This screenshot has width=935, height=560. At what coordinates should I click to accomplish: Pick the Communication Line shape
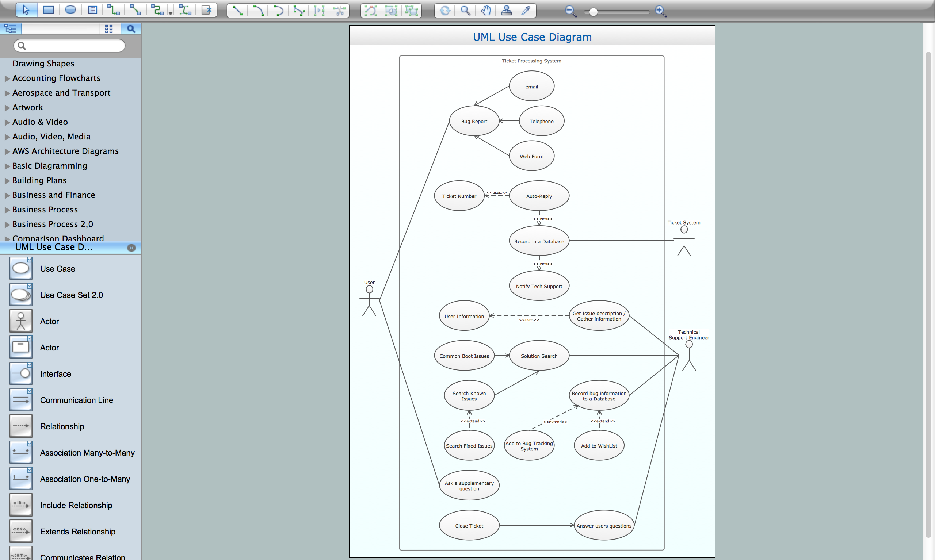[76, 400]
